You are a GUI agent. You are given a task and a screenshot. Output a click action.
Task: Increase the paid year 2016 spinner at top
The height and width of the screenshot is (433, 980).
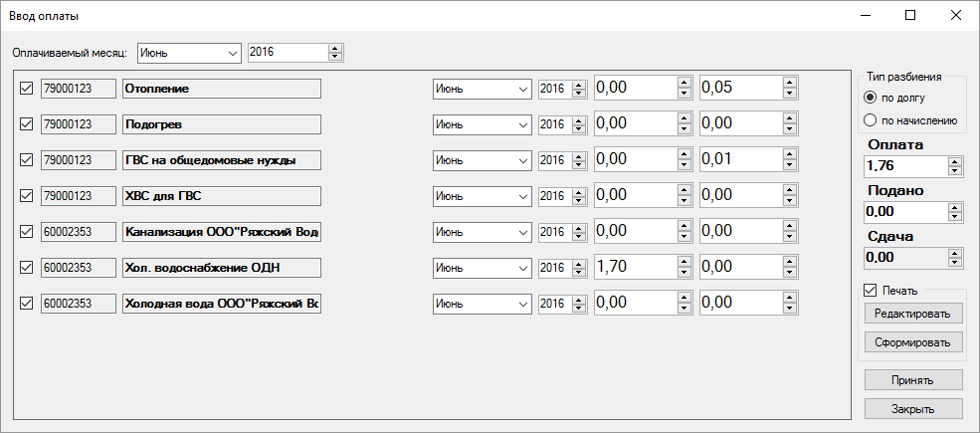[x=334, y=48]
